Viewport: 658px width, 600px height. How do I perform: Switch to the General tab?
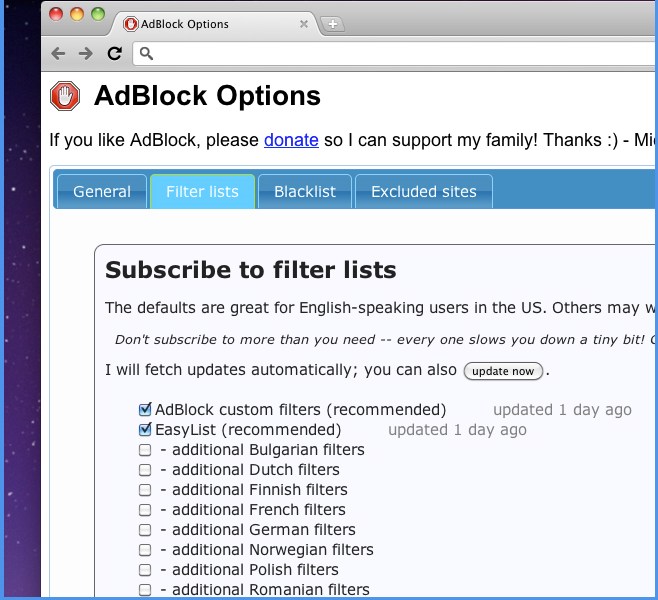tap(102, 191)
